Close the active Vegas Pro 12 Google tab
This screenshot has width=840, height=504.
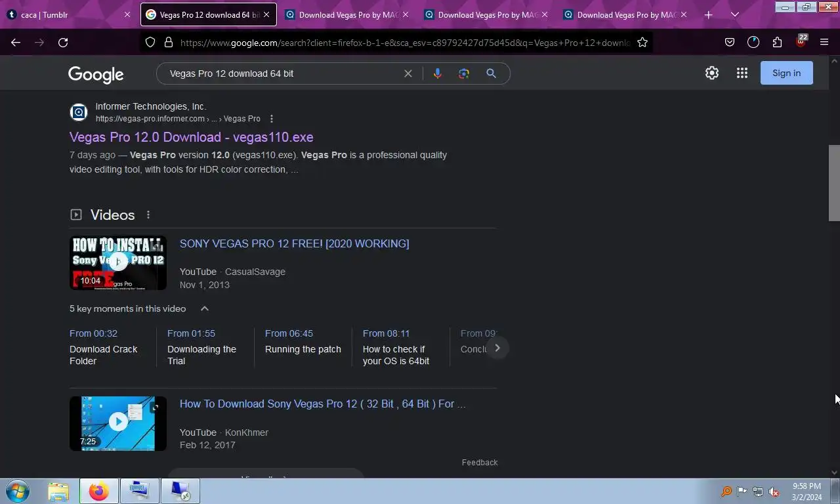point(266,14)
